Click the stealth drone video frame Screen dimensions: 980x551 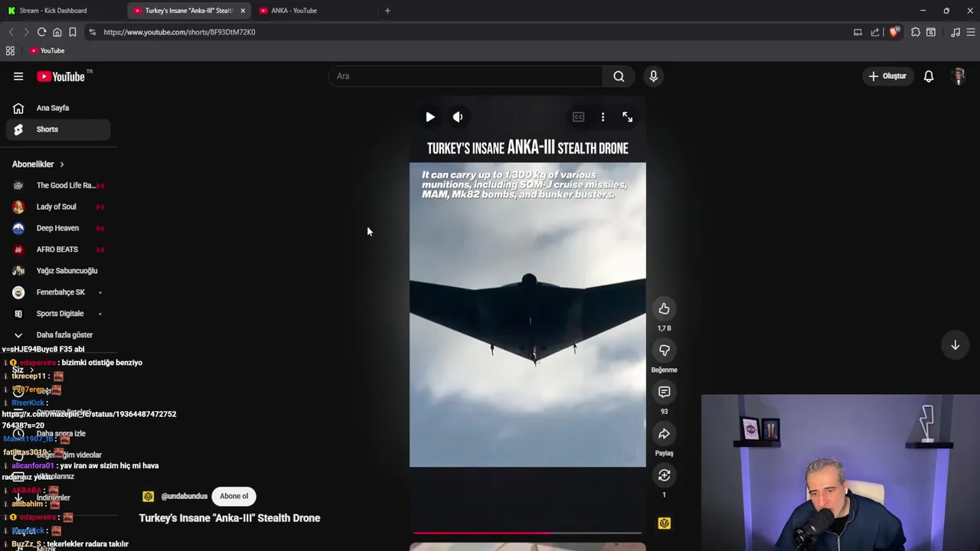[x=528, y=315]
